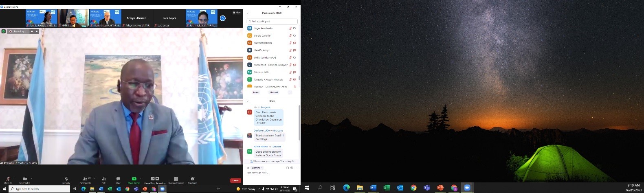This screenshot has height=193, width=644.
Task: Open Microsoft Teams from right taskbar
Action: tap(426, 188)
